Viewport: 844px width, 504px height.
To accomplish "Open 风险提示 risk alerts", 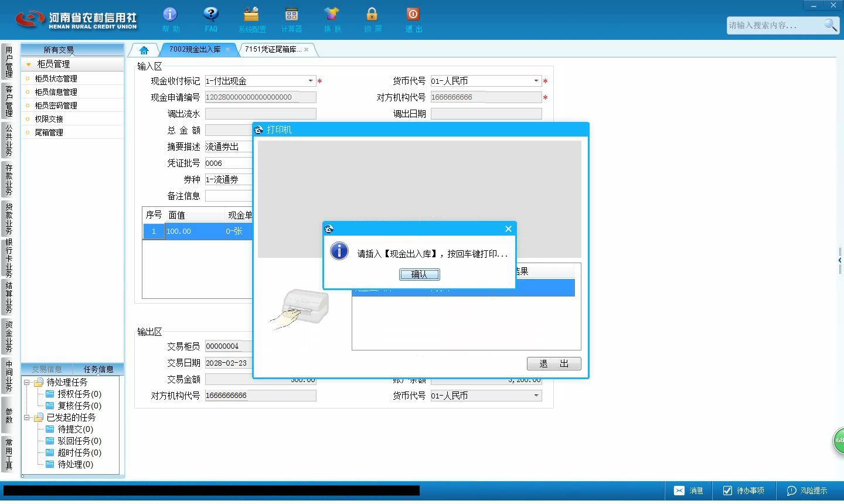I will (807, 491).
